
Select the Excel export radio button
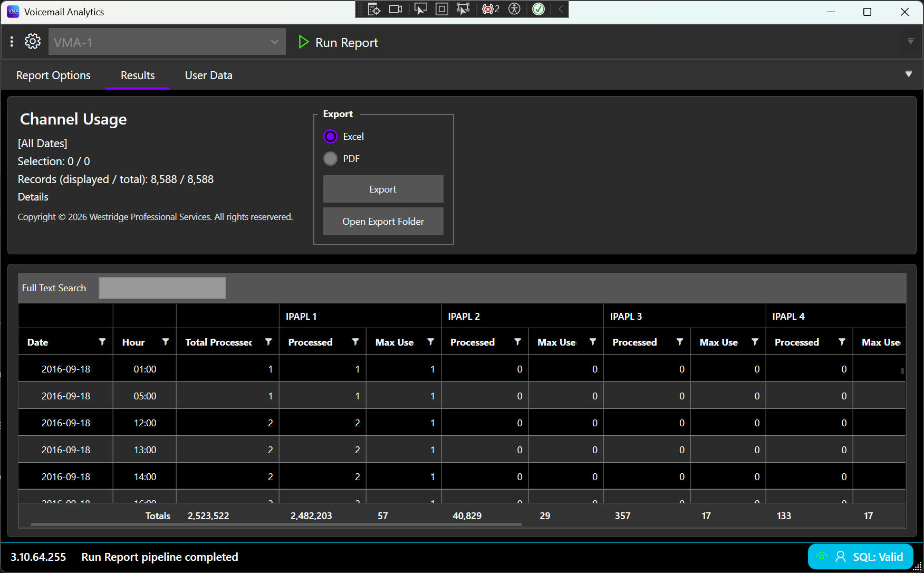click(x=330, y=137)
